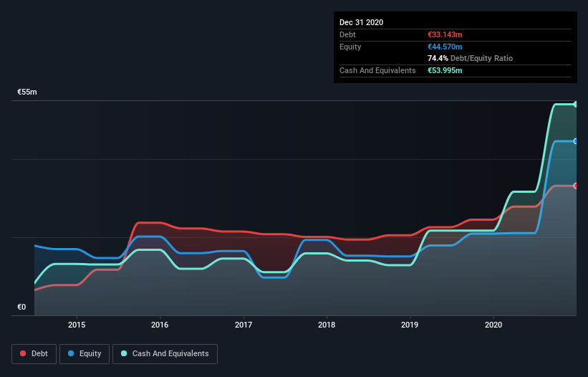
Task: Click the 74.4% Debt/Equity Ratio text
Action: (x=471, y=58)
